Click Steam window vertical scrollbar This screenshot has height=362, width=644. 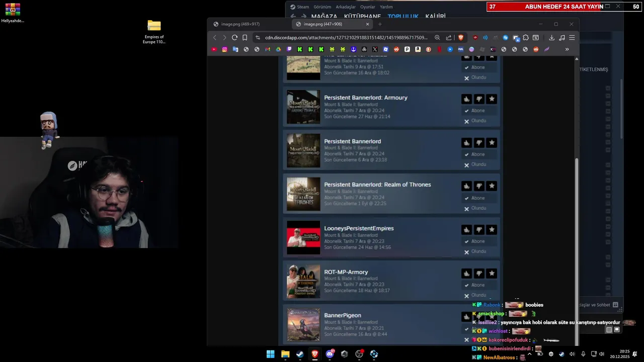pos(622,108)
